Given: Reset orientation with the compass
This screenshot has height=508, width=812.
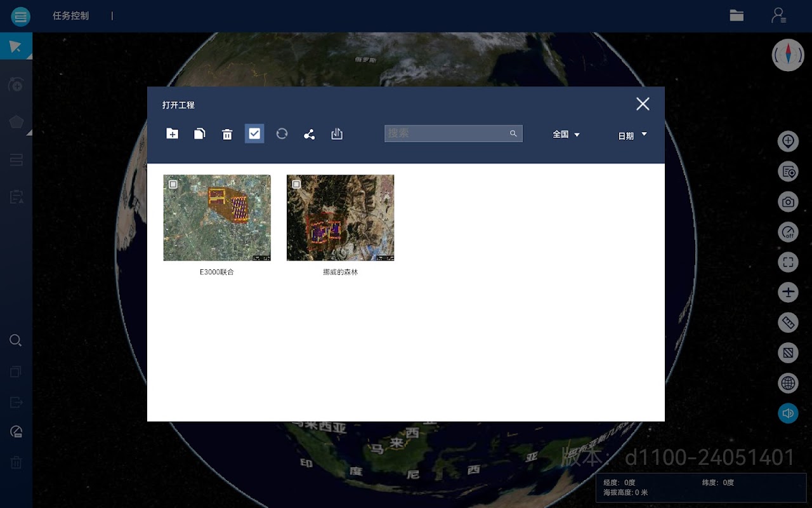Looking at the screenshot, I should 788,55.
